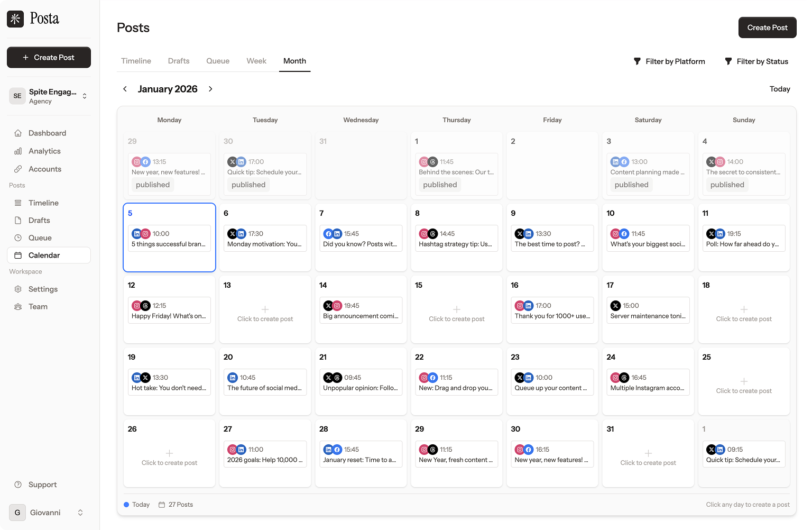Navigate to February with the next month arrow
Image resolution: width=812 pixels, height=530 pixels.
pos(210,89)
